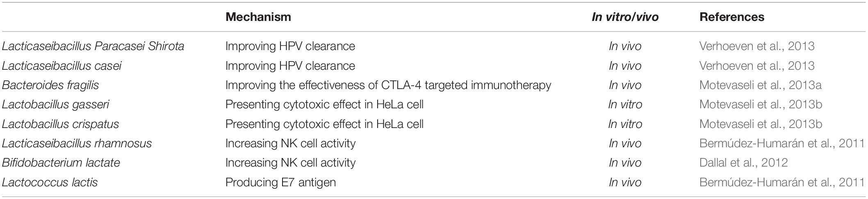The height and width of the screenshot is (199, 868).
Task: Select the Bifidobacterium lactate row label
Action: [61, 163]
